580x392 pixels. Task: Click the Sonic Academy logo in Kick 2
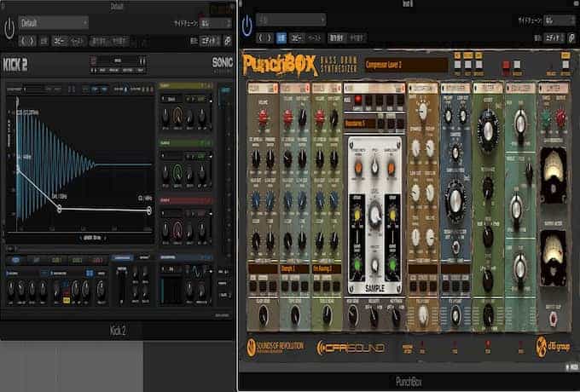pos(222,64)
